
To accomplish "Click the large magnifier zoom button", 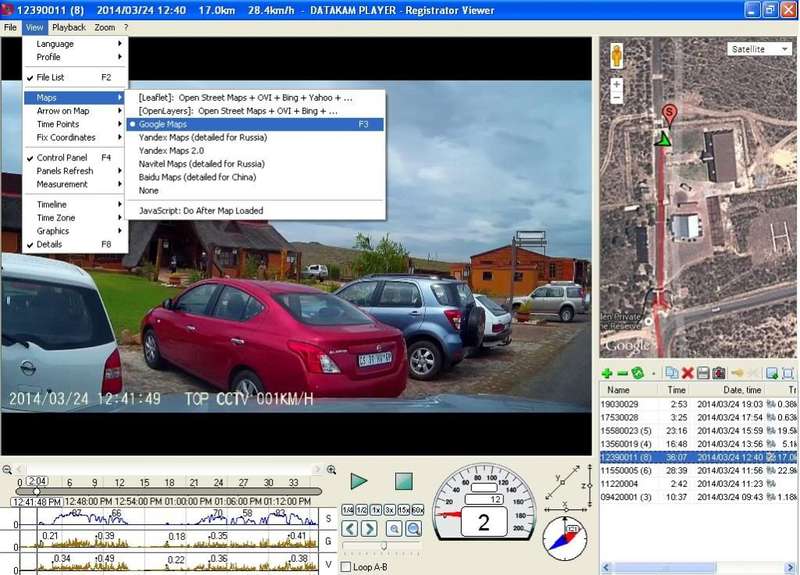I will click(414, 529).
